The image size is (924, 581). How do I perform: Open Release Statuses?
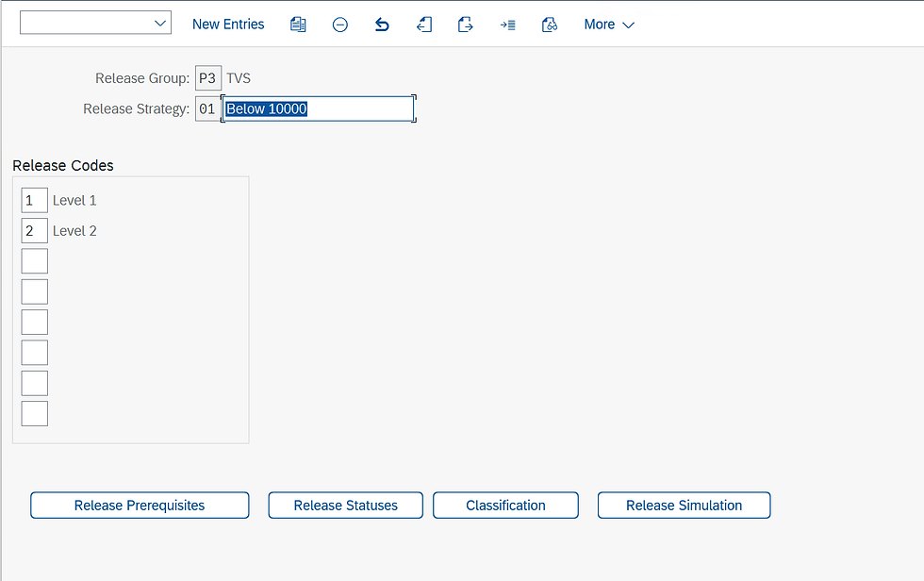pos(345,506)
